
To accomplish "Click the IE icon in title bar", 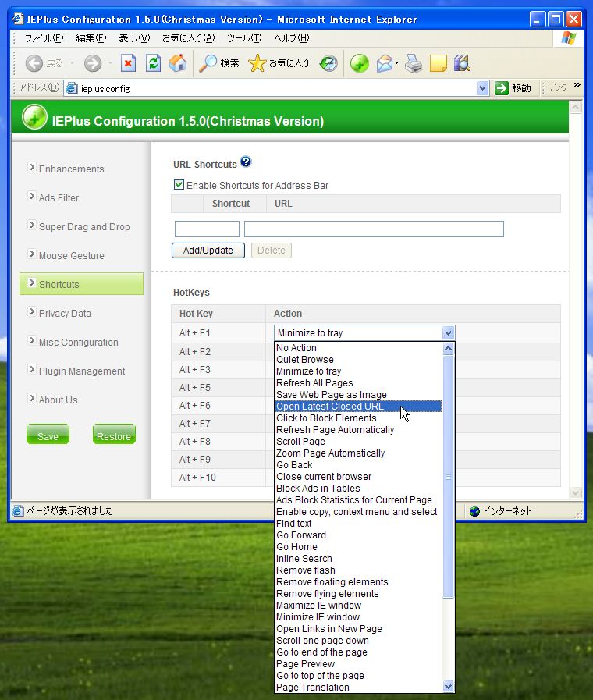I will pos(18,19).
